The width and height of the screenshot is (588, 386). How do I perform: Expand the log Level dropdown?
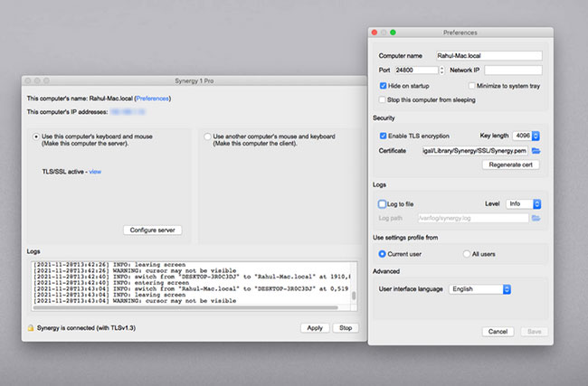(x=524, y=204)
